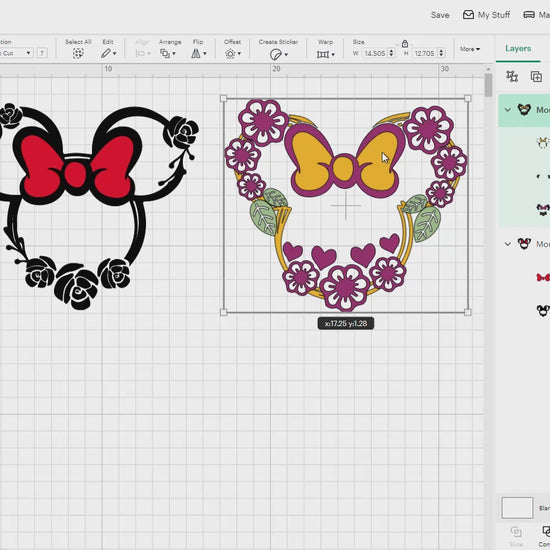Expand the Create Sticker dropdown arrow

point(286,54)
